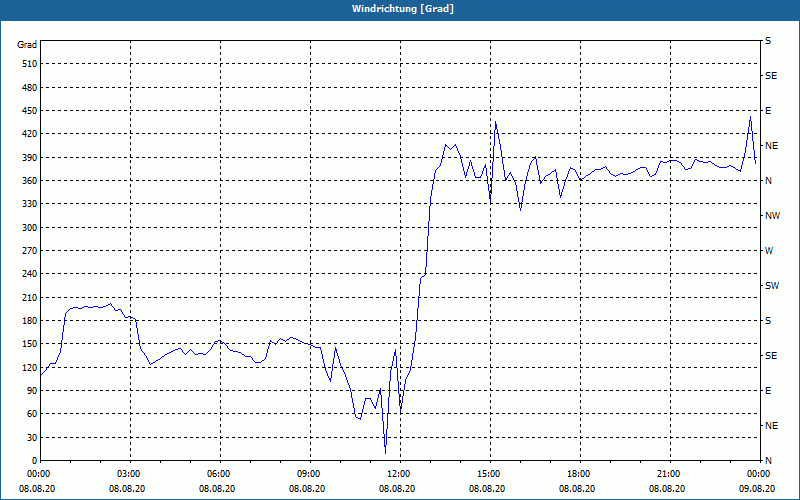Click the 150 y-axis value
The width and height of the screenshot is (800, 500).
29,344
